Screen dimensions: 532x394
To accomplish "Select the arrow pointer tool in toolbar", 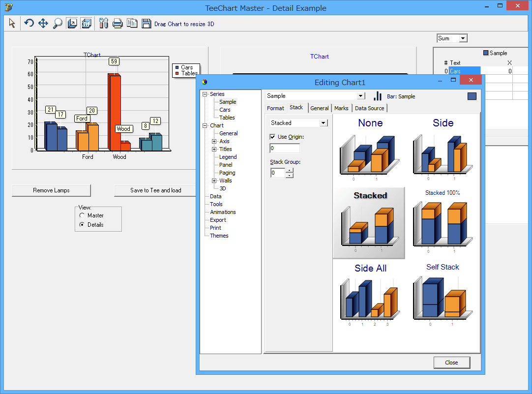I will coord(12,24).
